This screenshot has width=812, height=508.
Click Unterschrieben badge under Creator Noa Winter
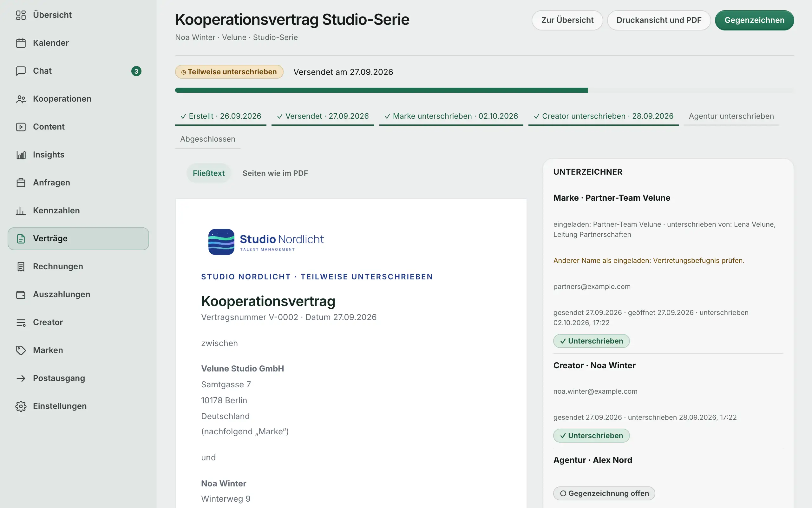click(591, 435)
